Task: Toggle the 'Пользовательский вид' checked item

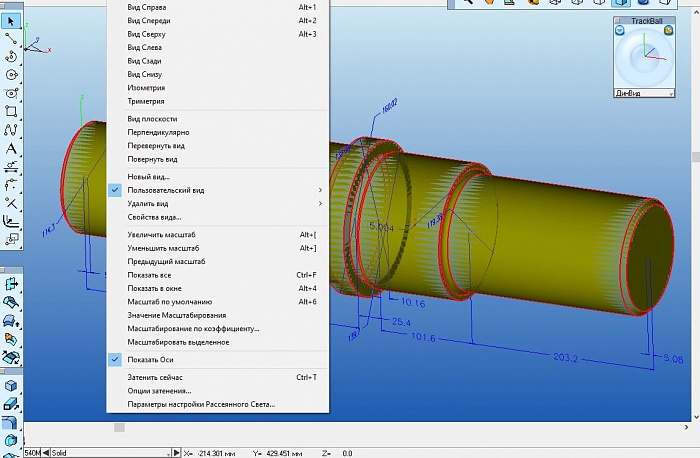Action: [x=166, y=190]
